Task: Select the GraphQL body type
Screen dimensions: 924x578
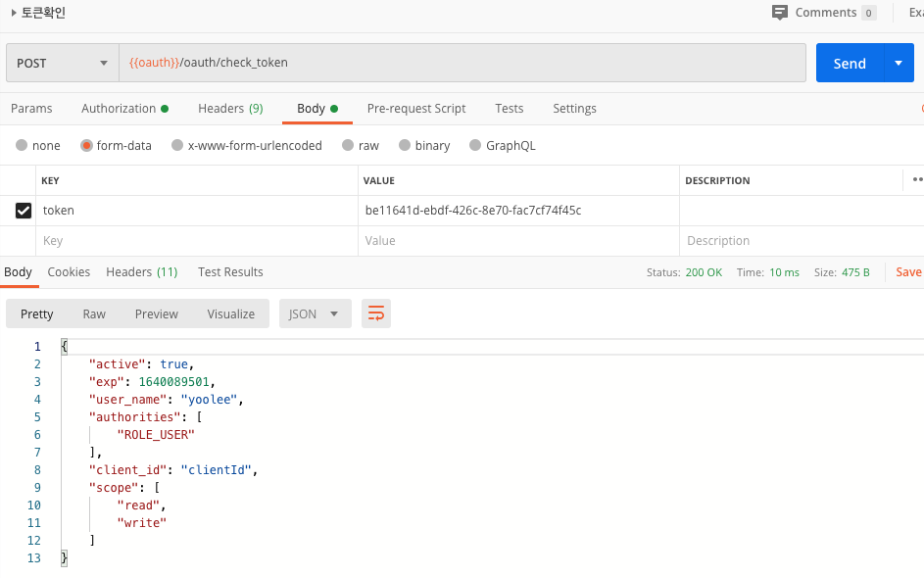Action: pos(475,145)
